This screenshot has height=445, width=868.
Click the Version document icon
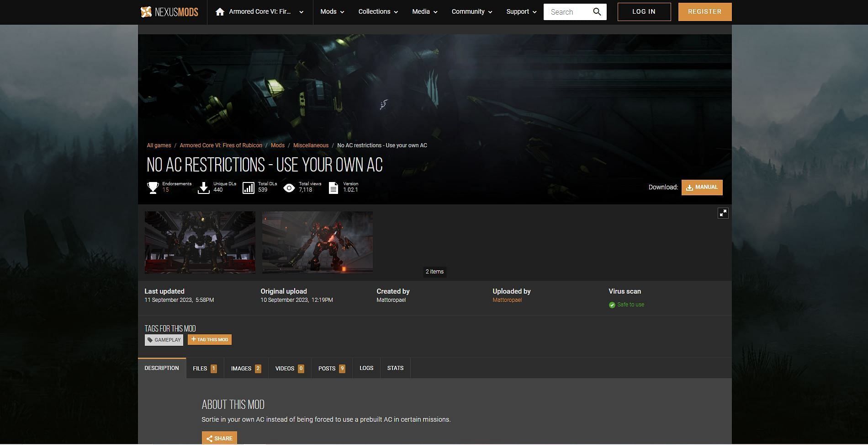(x=333, y=188)
